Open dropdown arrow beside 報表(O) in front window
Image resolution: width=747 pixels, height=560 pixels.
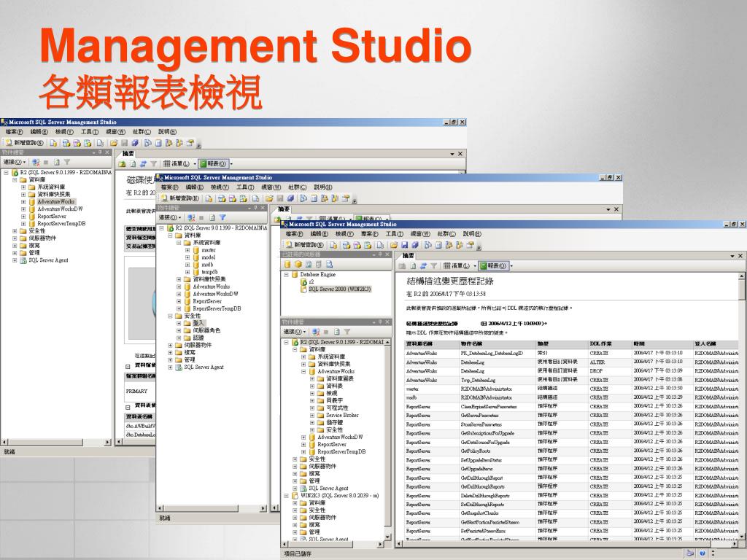coord(511,265)
